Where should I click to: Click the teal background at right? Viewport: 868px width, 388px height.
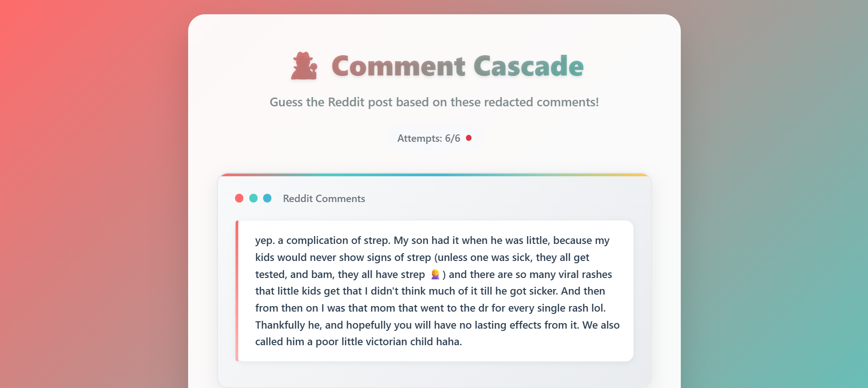point(782,276)
